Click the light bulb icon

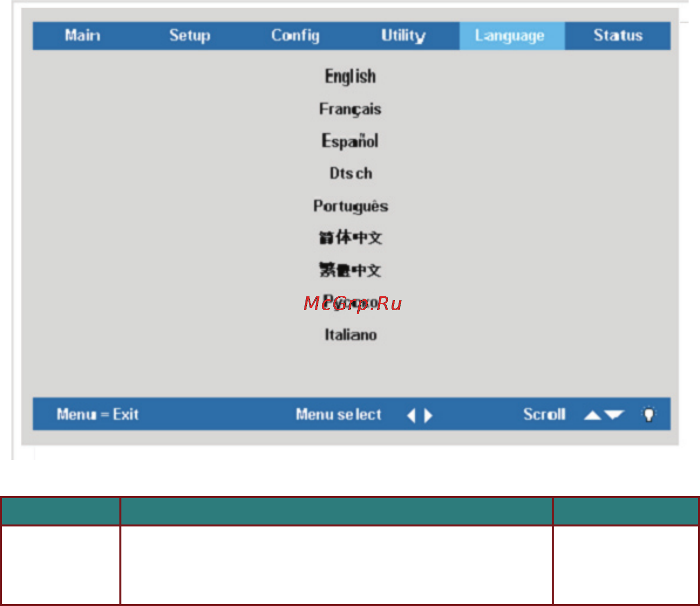[649, 414]
